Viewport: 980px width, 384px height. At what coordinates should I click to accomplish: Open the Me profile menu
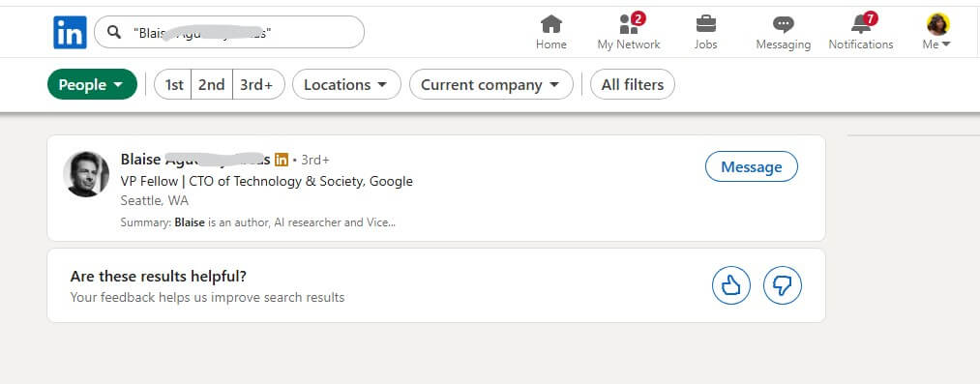[937, 32]
